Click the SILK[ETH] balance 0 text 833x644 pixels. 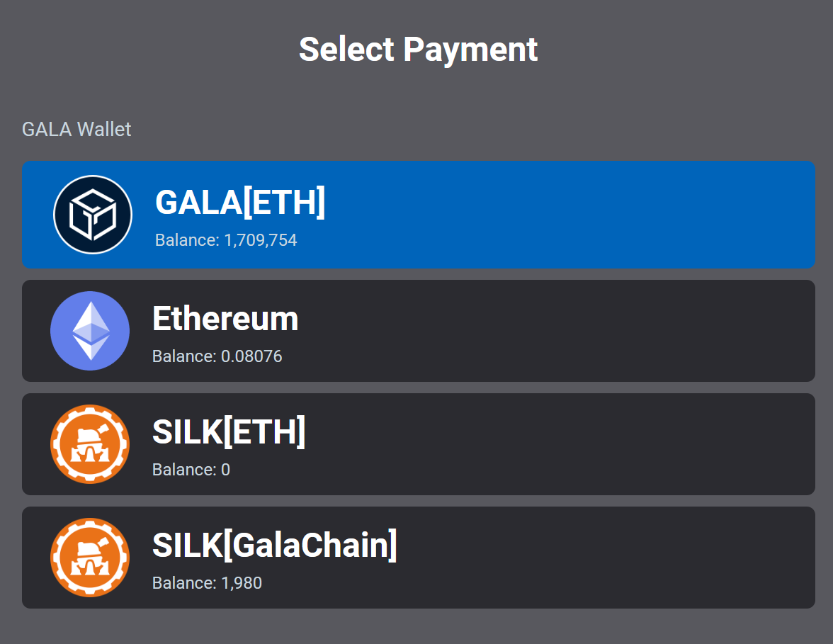tap(191, 470)
